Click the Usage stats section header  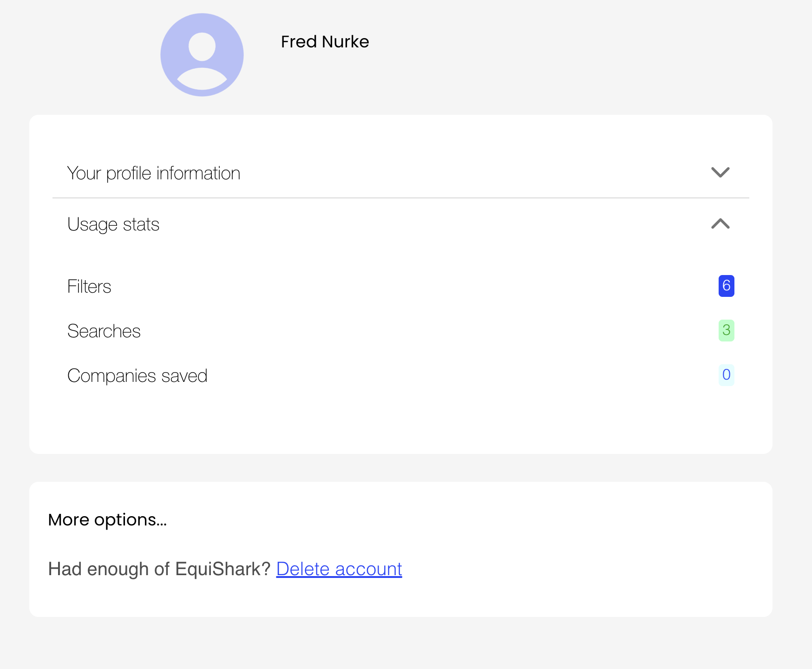click(x=113, y=224)
